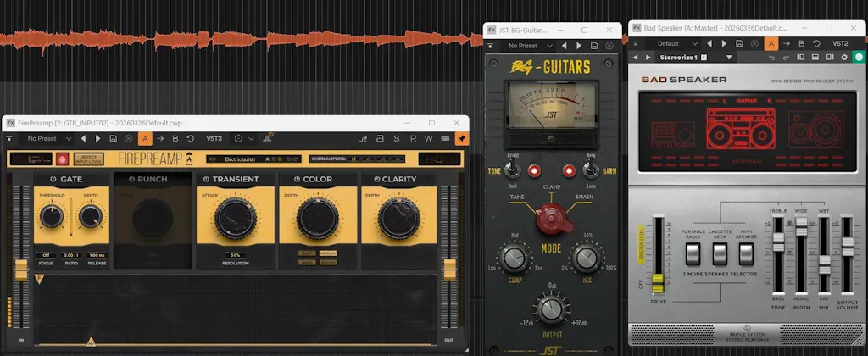Click the red record button in FirePreamp

click(x=62, y=159)
